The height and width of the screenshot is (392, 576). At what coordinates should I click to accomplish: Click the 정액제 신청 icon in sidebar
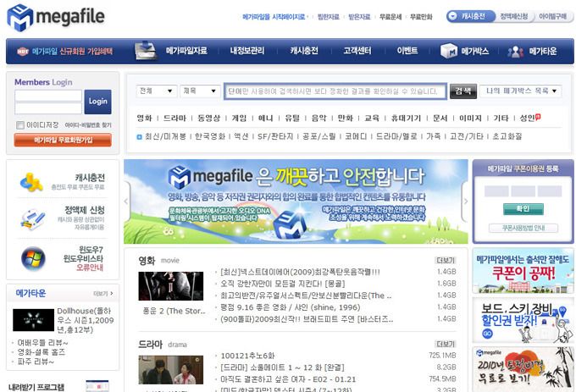pyautogui.click(x=33, y=219)
